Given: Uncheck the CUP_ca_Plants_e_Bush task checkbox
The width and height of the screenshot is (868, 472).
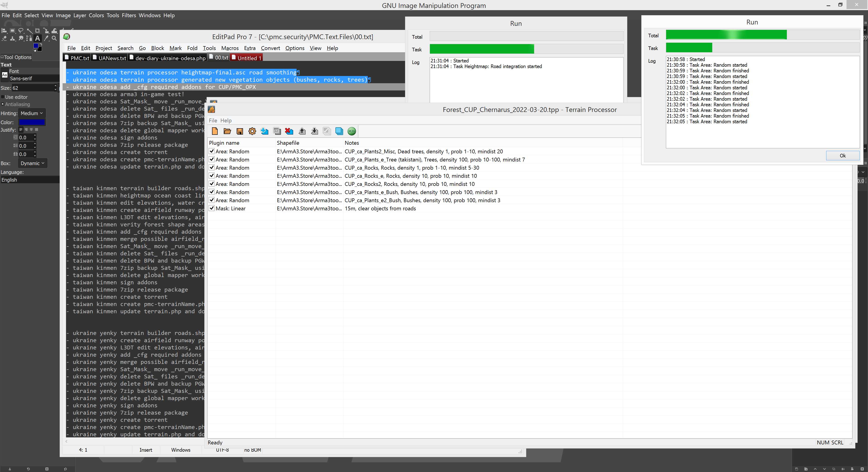Looking at the screenshot, I should (x=212, y=192).
